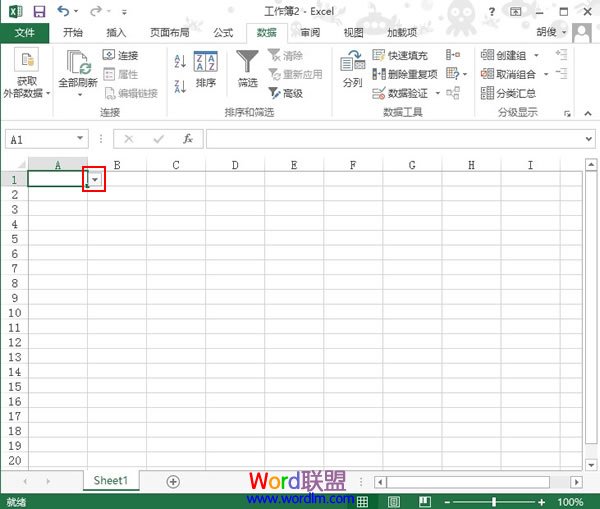Collapse the ribbon with the chevron
Viewport: 600px width, 509px height.
pyautogui.click(x=588, y=113)
